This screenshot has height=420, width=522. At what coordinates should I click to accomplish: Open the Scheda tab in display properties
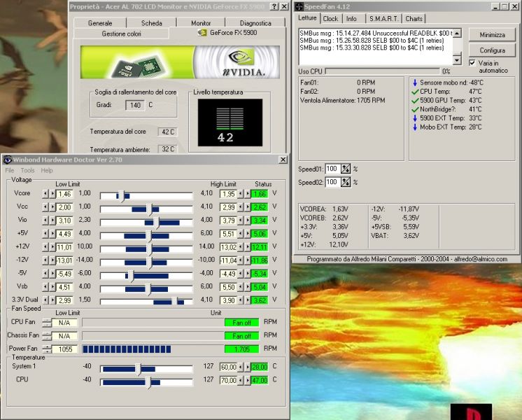pos(151,23)
